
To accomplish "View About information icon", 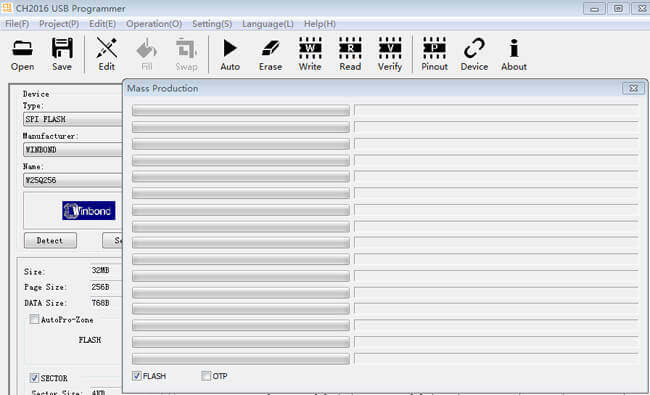I will click(x=514, y=54).
